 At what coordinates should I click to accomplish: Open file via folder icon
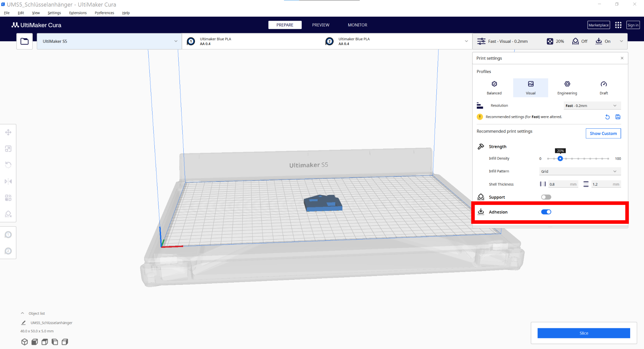[x=25, y=41]
